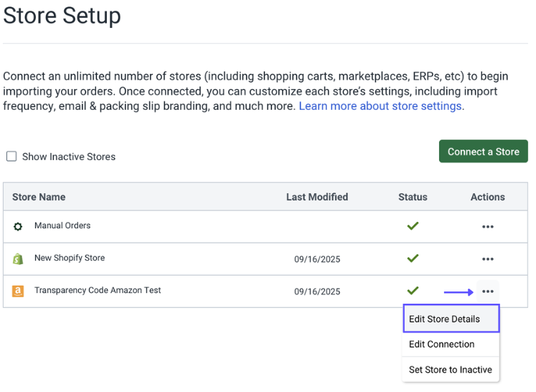Click the Shopify bag icon
The width and height of the screenshot is (536, 392).
18,259
